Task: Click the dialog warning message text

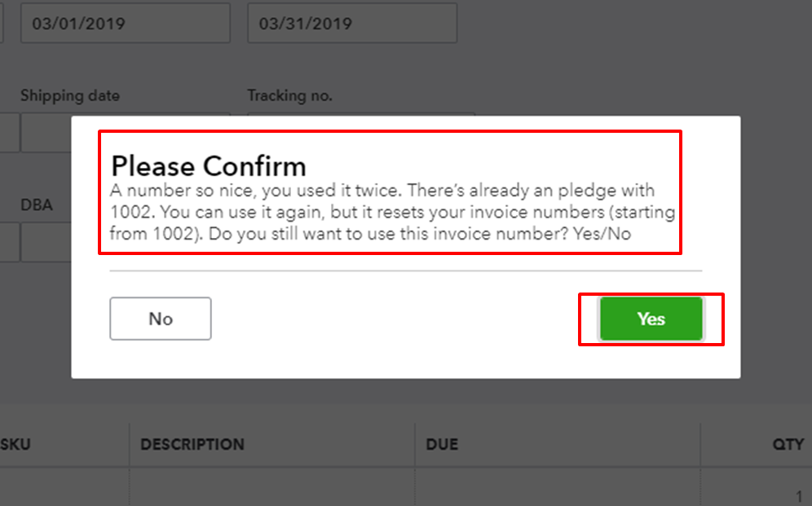Action: [393, 212]
